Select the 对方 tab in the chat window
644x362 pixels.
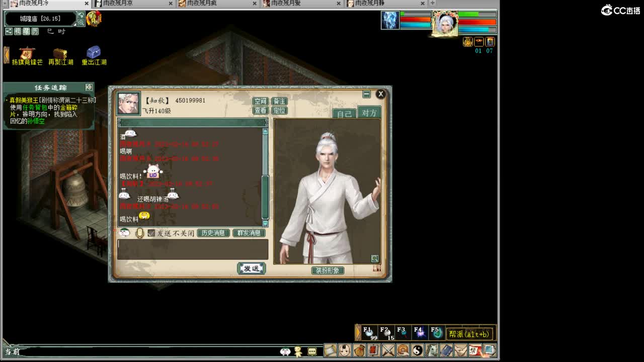369,113
